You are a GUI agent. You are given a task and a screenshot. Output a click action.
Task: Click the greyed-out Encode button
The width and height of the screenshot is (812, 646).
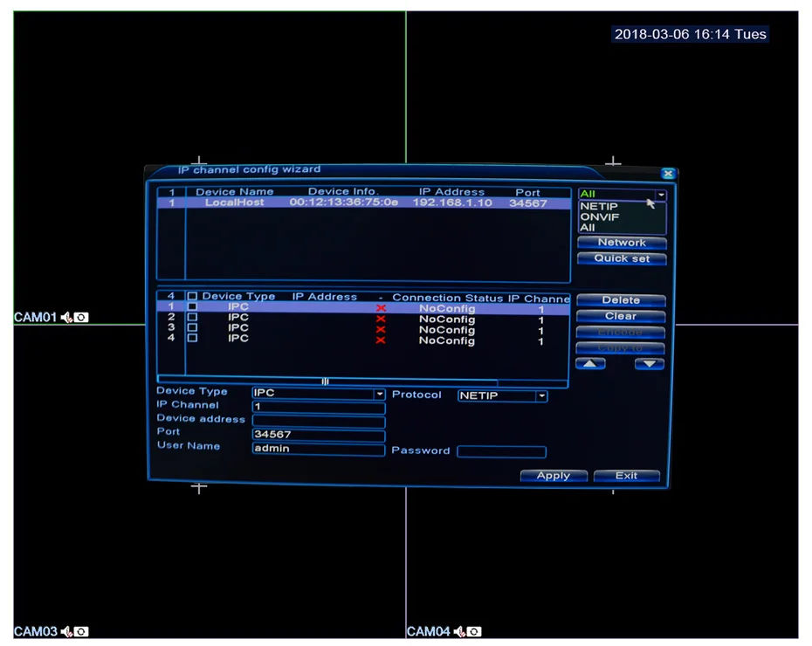click(x=621, y=332)
